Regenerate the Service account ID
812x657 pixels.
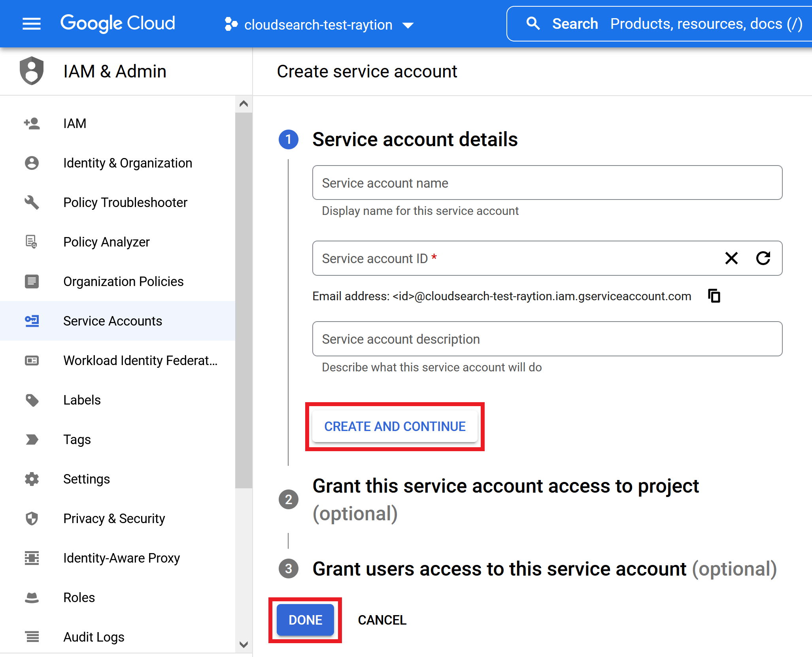click(763, 258)
